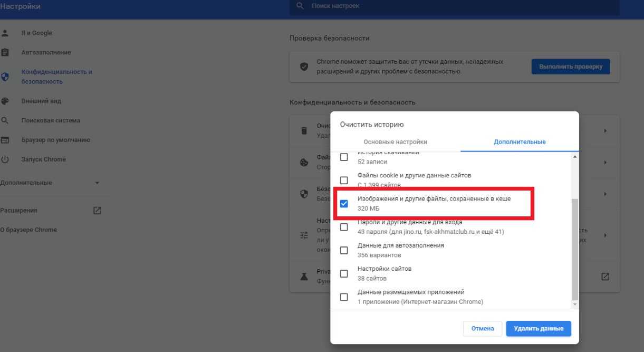
Task: Tick the Настройки сайтов checkbox
Action: pyautogui.click(x=344, y=273)
